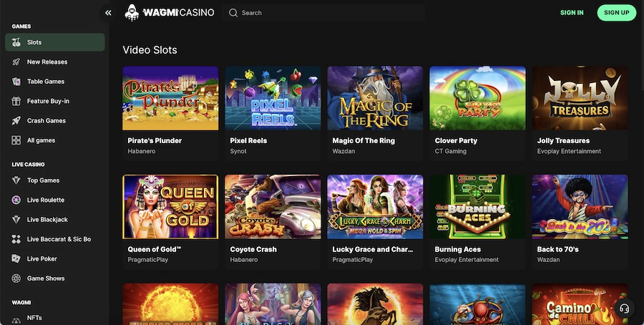Click the Queen of Gold title text
Viewport: 644px width, 325px height.
(x=155, y=249)
